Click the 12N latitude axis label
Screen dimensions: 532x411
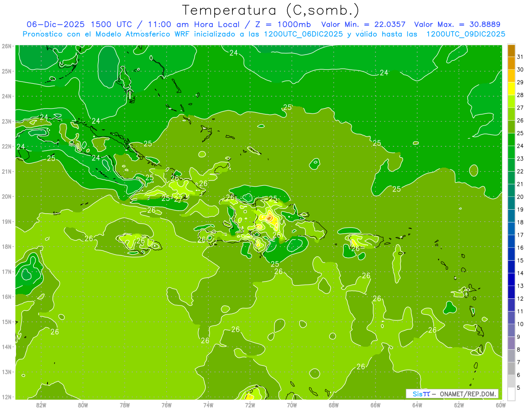[6, 397]
